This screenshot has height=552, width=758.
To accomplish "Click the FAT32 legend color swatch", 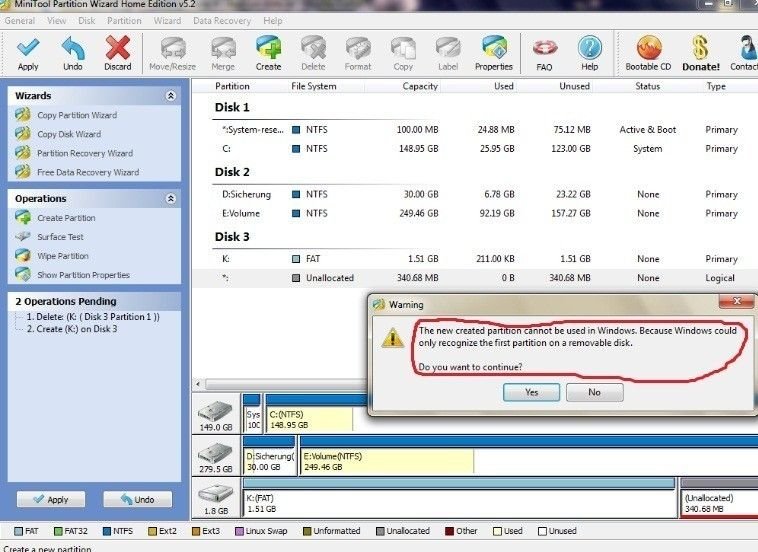I will coord(58,531).
